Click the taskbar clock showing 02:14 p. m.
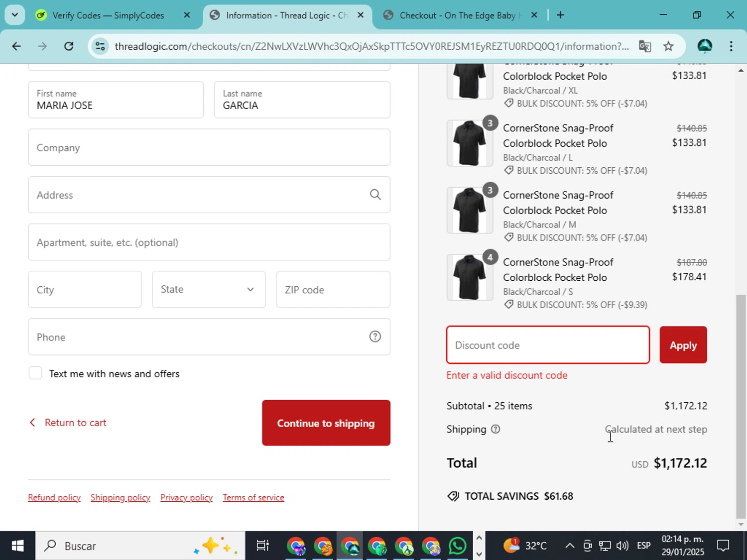The width and height of the screenshot is (747, 560). tap(682, 546)
